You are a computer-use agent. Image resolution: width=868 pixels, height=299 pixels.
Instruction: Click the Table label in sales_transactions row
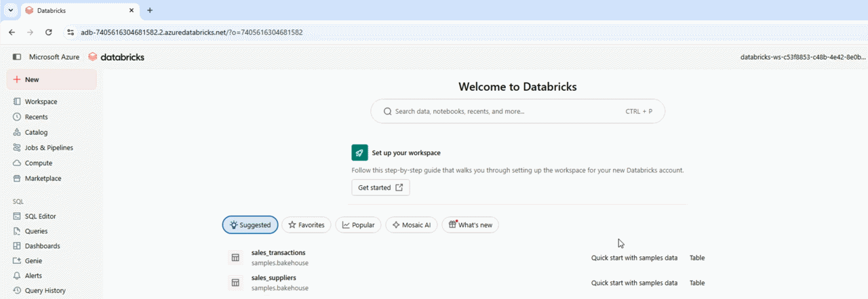697,258
